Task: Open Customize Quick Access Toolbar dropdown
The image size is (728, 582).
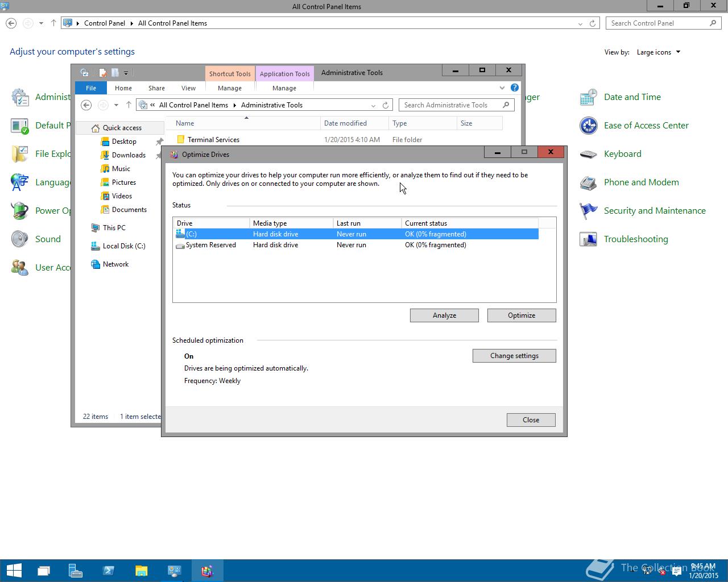Action: tap(126, 73)
